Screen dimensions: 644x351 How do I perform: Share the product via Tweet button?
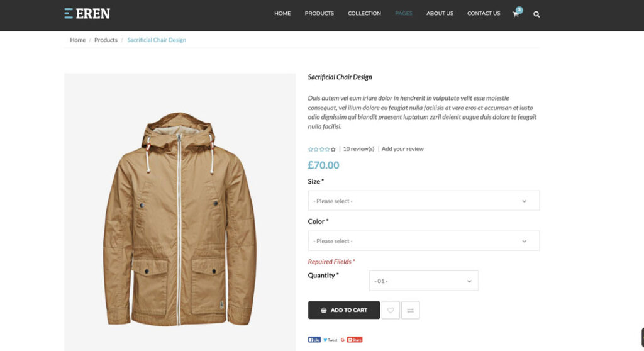330,340
